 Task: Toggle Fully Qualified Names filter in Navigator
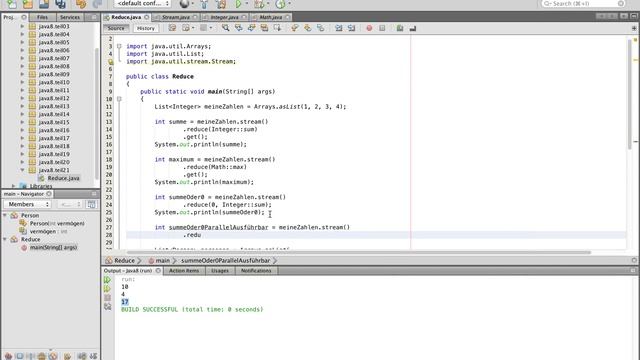67,356
